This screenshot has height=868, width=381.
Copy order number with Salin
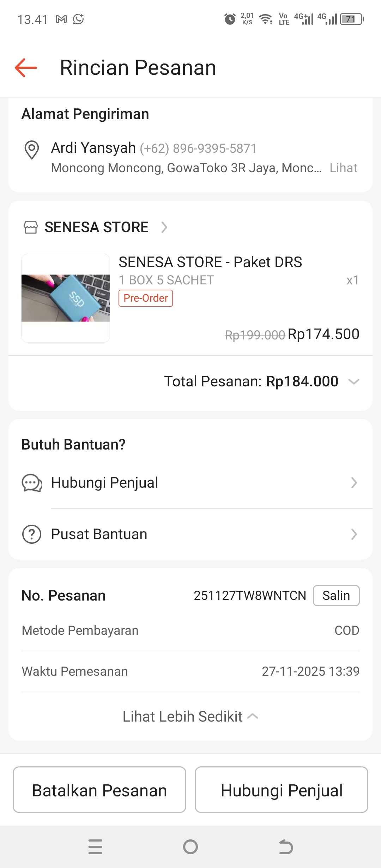coord(336,596)
